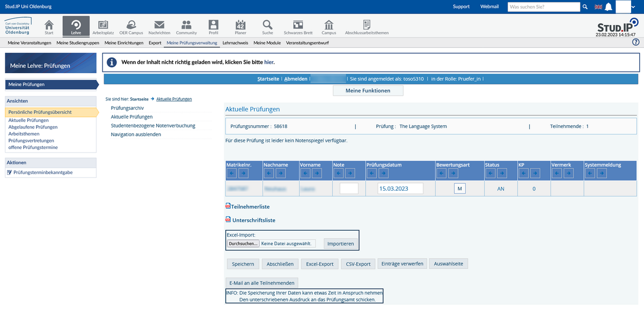The image size is (644, 323).
Task: Open the Meine Studiengruppen tab
Action: (78, 42)
